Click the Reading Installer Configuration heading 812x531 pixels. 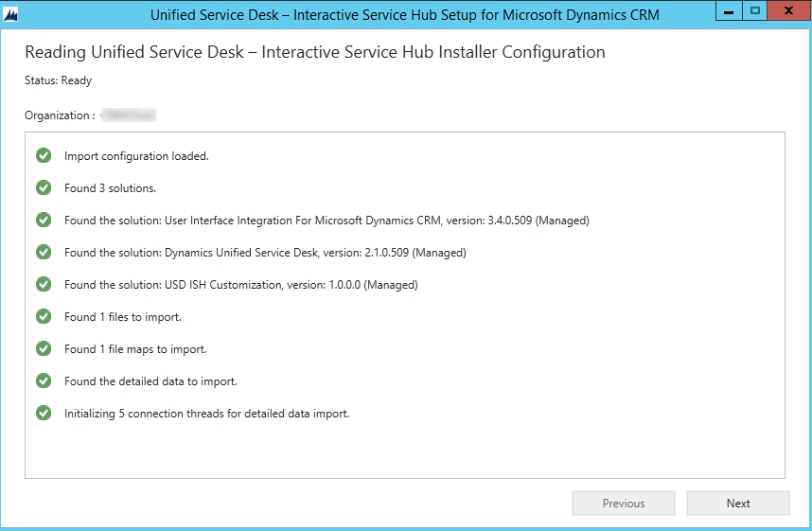(x=314, y=53)
